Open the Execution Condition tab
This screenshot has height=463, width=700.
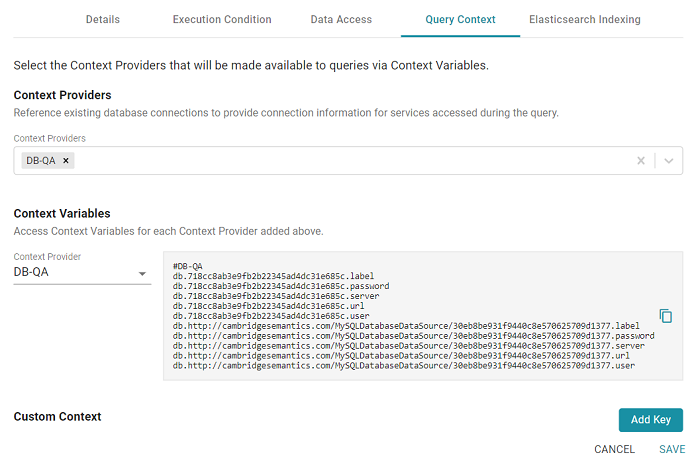pyautogui.click(x=221, y=19)
